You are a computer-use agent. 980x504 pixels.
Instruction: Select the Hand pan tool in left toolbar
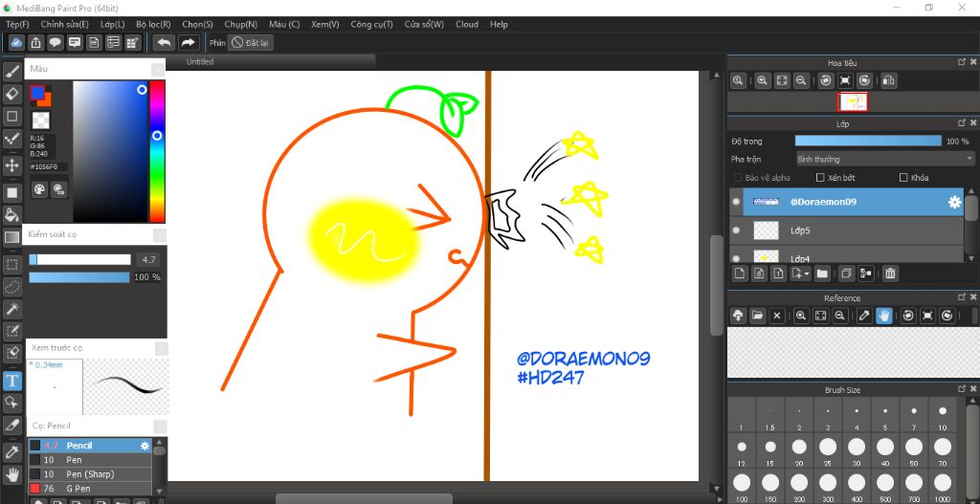click(x=11, y=474)
